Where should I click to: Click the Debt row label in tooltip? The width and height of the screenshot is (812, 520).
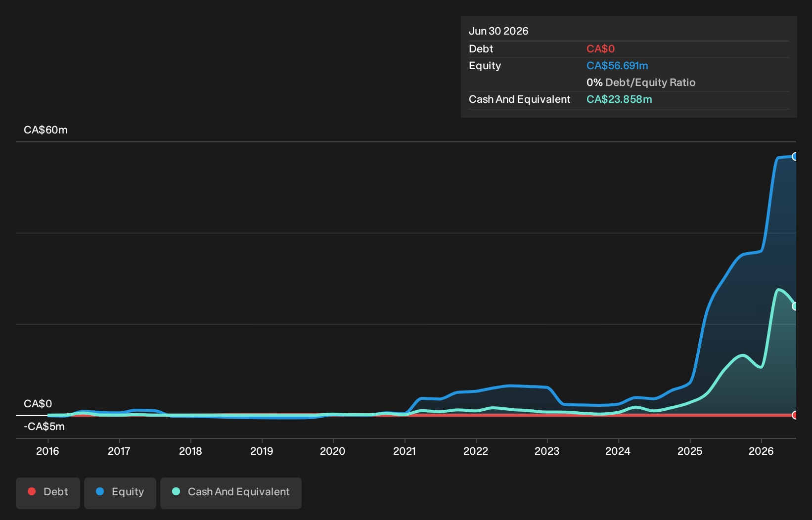(x=481, y=49)
